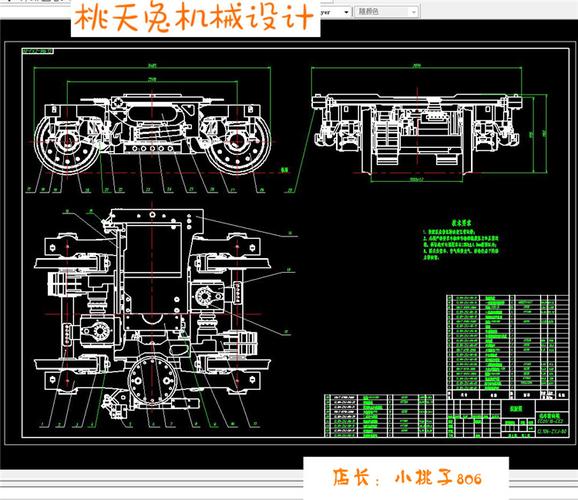Click the 店长 小桃子806 shop label

406,478
